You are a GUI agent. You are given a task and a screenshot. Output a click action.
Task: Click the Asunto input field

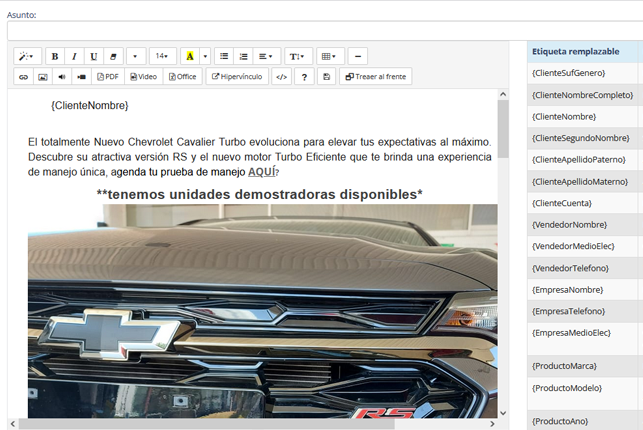[325, 31]
